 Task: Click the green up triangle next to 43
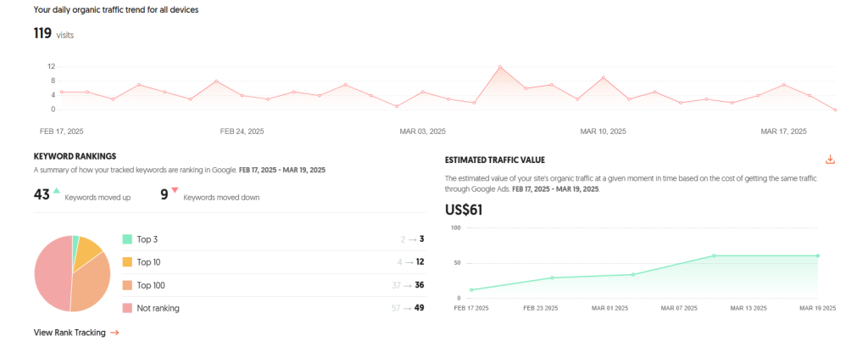pos(56,191)
